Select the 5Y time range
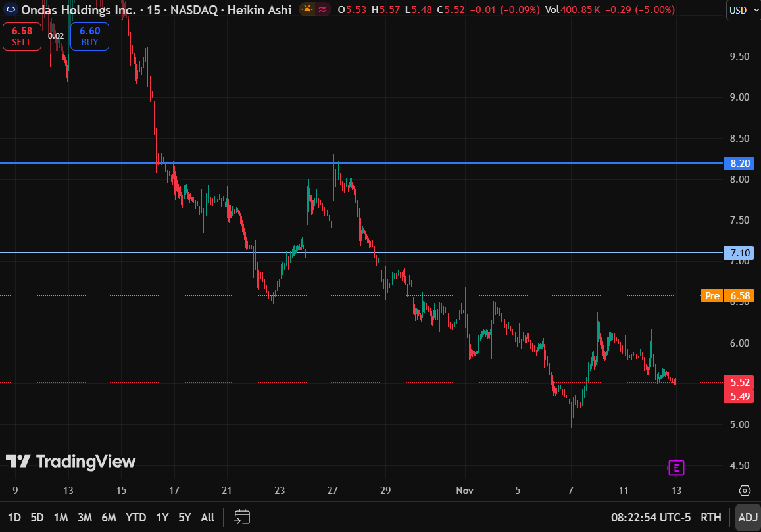Viewport: 761px width, 532px height. point(185,518)
